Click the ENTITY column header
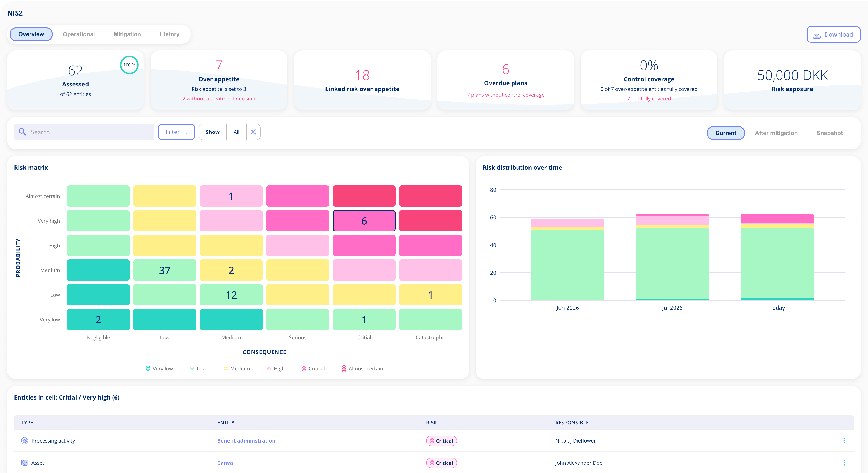The image size is (868, 473). (226, 422)
